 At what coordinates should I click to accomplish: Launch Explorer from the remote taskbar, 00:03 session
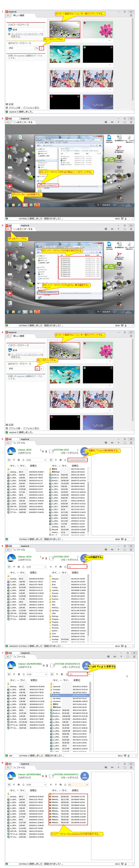click(x=25, y=205)
